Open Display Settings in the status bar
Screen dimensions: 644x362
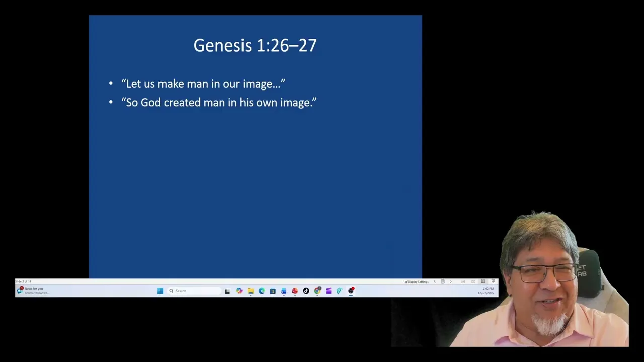coord(416,282)
